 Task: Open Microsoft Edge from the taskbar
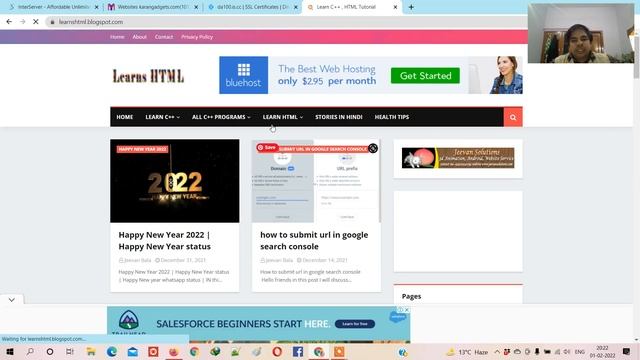pyautogui.click(x=111, y=352)
